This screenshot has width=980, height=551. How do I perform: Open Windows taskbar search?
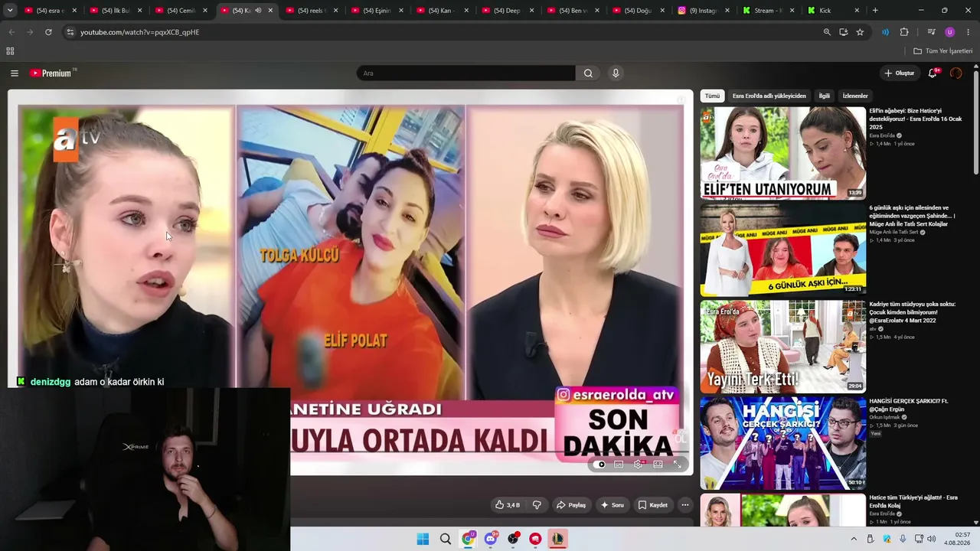(446, 539)
